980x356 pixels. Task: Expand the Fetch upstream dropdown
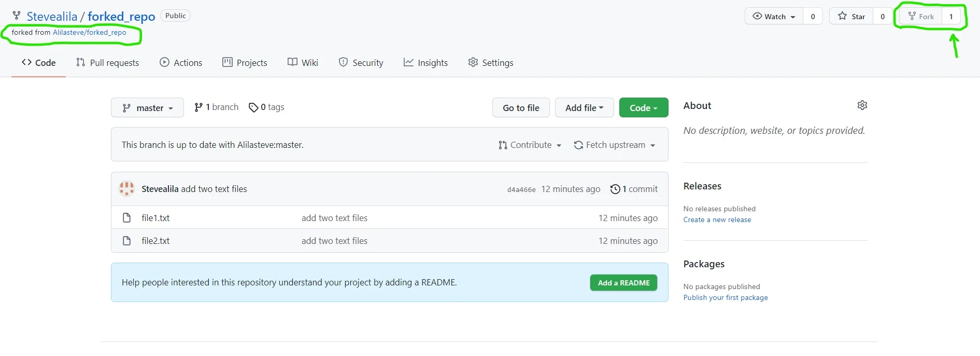614,145
